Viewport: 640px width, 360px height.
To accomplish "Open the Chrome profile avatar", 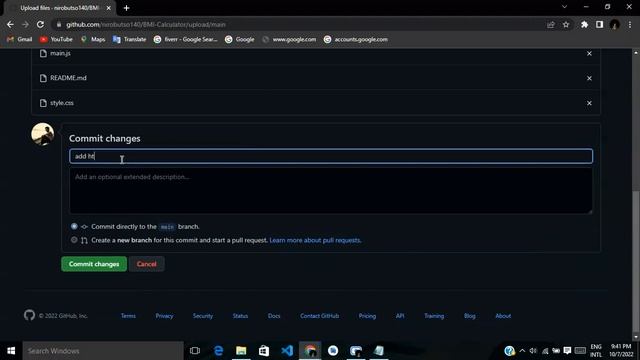I will [615, 24].
